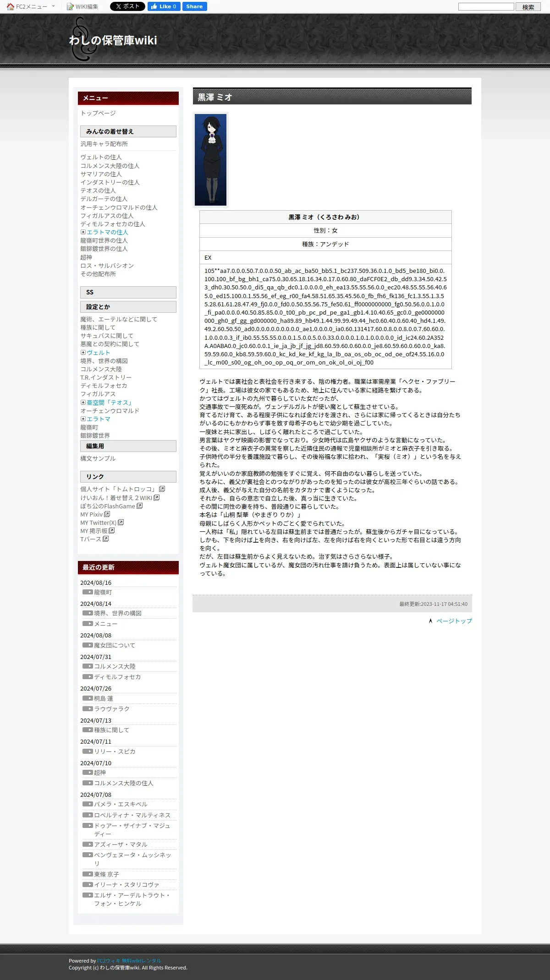Open サキュバスに関して link
The width and height of the screenshot is (550, 980).
(x=107, y=336)
